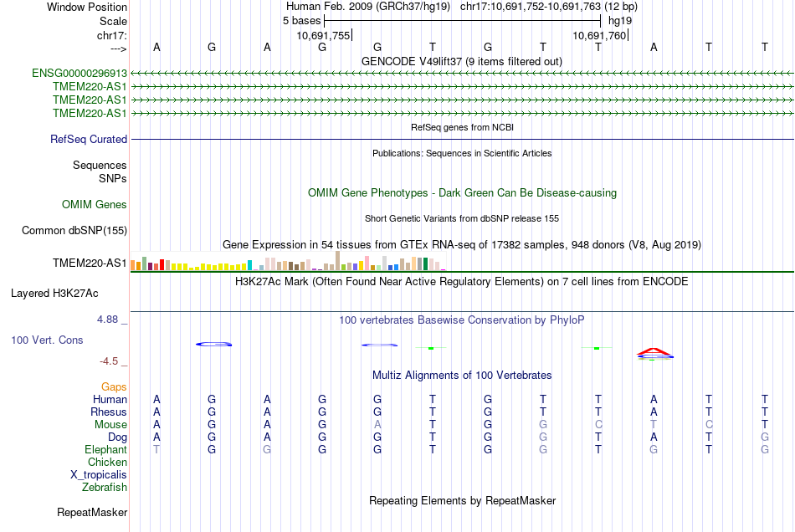The height and width of the screenshot is (532, 795).
Task: Select the Elephant species row label
Action: pyautogui.click(x=105, y=449)
